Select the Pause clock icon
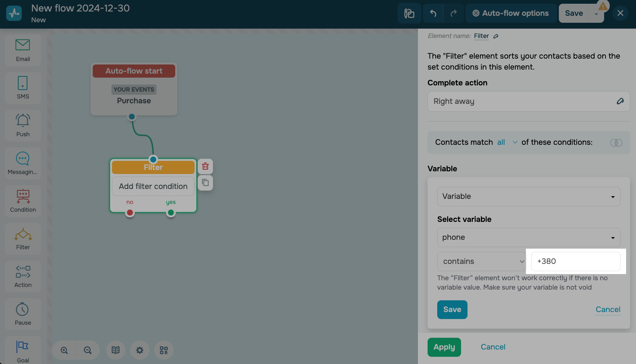The height and width of the screenshot is (364, 636). pyautogui.click(x=23, y=309)
